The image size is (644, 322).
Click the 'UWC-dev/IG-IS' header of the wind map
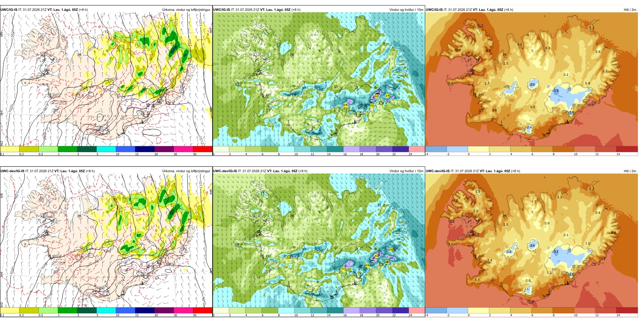(225, 171)
